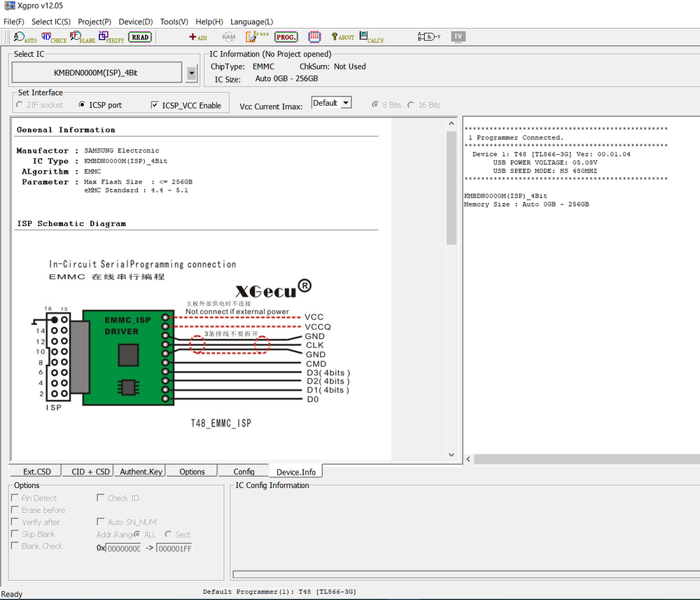Switch to the CID + CSD tab
Image resolution: width=700 pixels, height=600 pixels.
90,472
